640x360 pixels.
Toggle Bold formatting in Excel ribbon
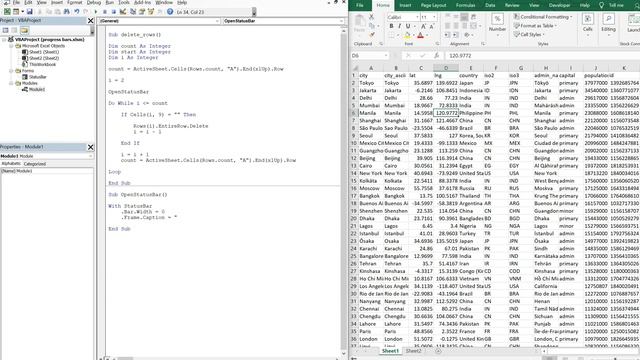click(391, 26)
